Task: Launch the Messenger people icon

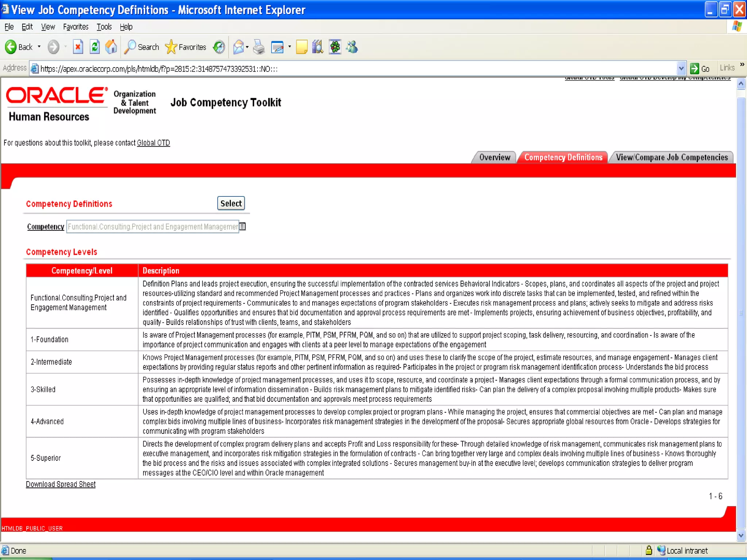Action: [352, 47]
